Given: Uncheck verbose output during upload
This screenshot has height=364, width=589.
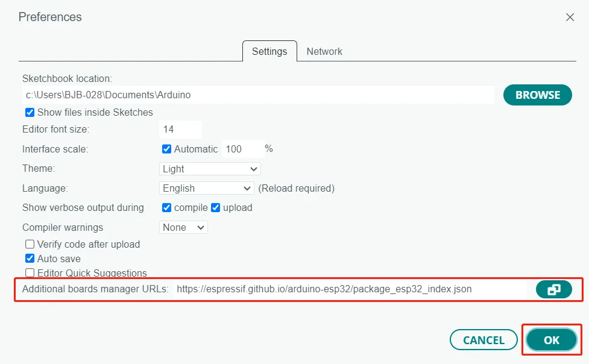Looking at the screenshot, I should tap(216, 208).
